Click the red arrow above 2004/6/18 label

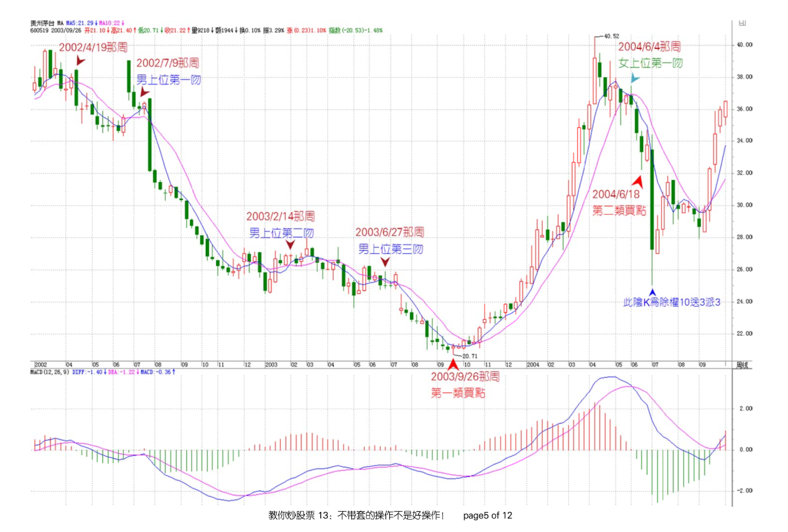tap(638, 181)
